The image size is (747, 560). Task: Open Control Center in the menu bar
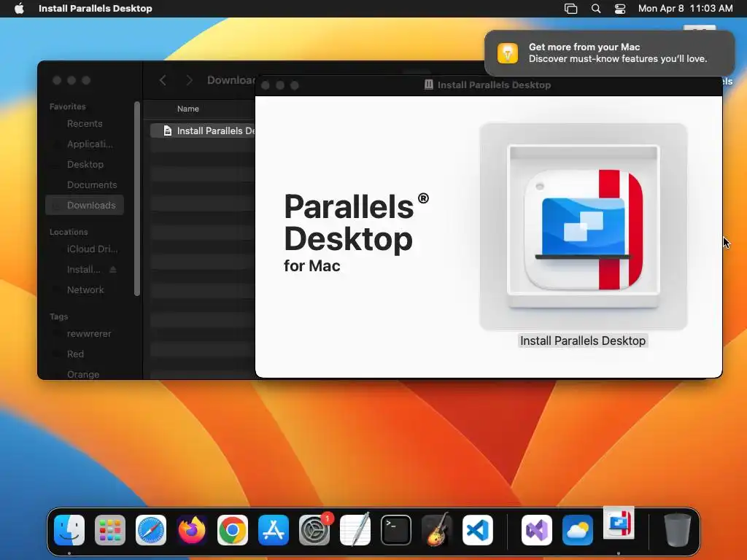pos(620,9)
